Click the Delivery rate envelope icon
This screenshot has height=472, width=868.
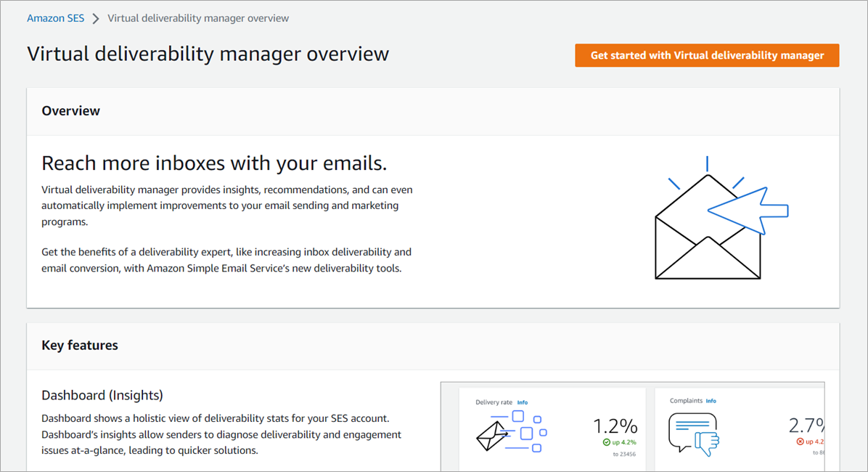coord(512,431)
